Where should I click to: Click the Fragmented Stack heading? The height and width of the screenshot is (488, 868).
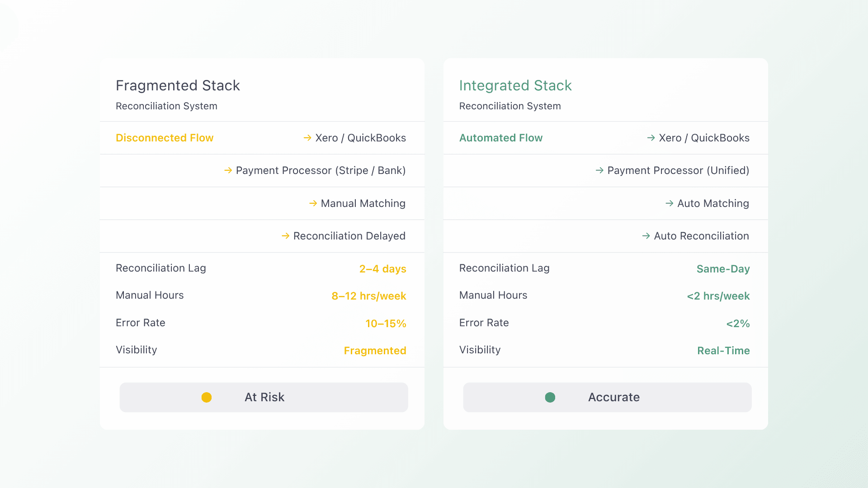178,85
